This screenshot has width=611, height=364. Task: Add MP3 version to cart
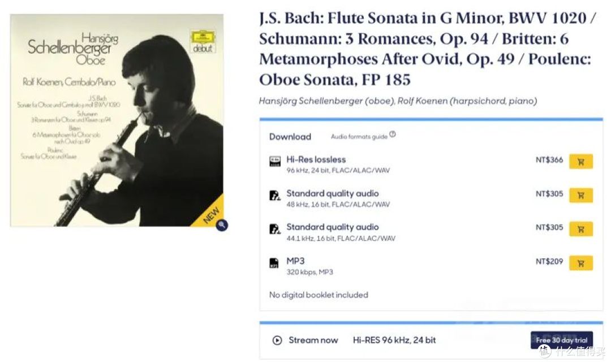pyautogui.click(x=580, y=263)
